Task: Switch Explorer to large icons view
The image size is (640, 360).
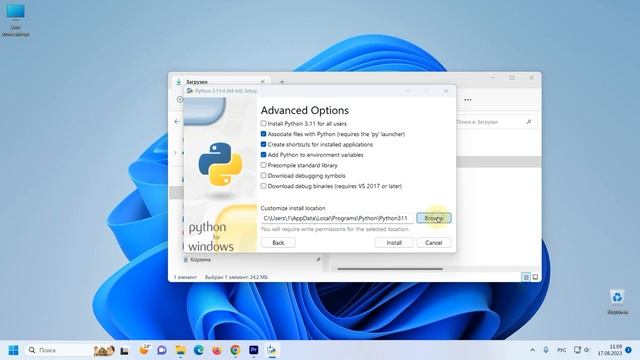Action: pos(535,277)
